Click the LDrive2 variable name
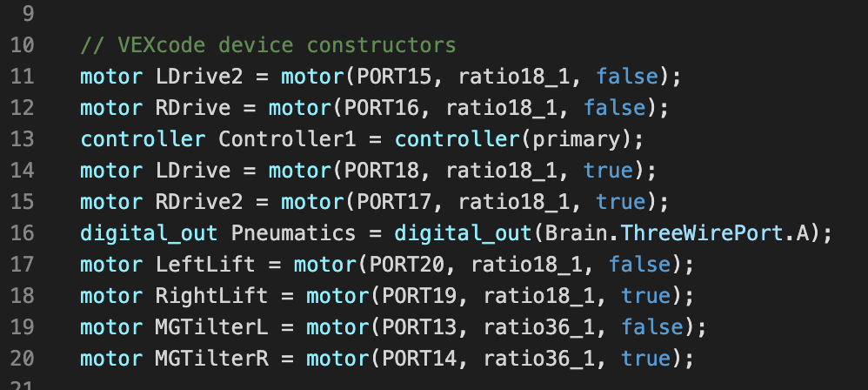The width and height of the screenshot is (868, 390). pos(199,77)
